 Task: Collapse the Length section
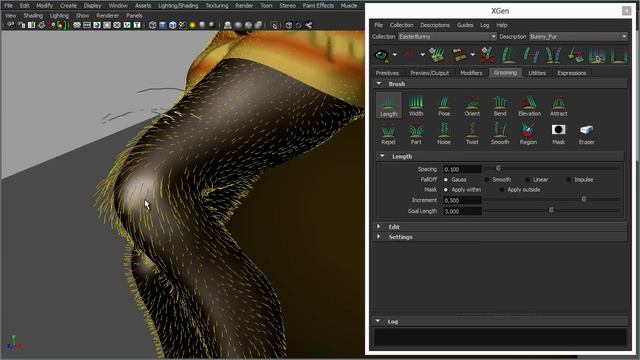point(382,156)
